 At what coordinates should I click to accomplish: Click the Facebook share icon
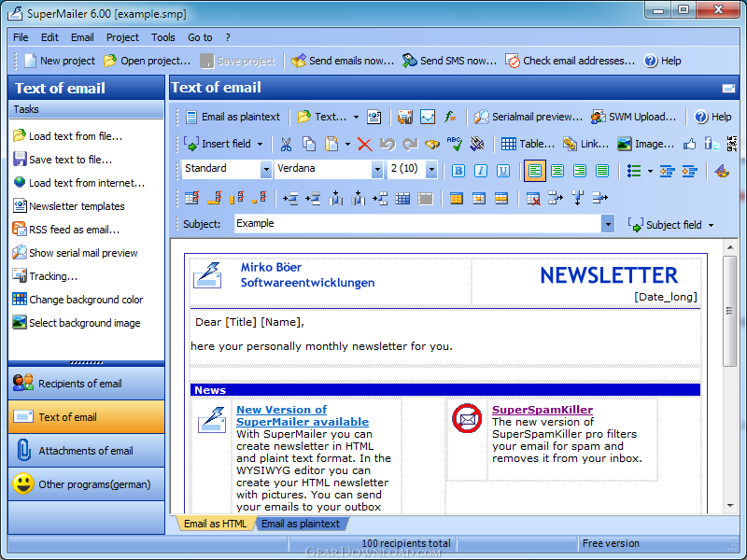point(712,144)
